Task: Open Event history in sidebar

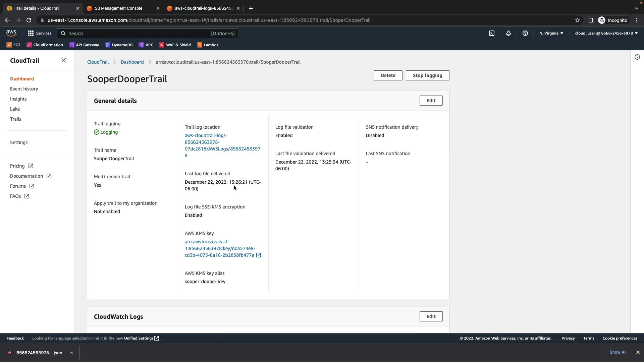Action: (x=24, y=89)
